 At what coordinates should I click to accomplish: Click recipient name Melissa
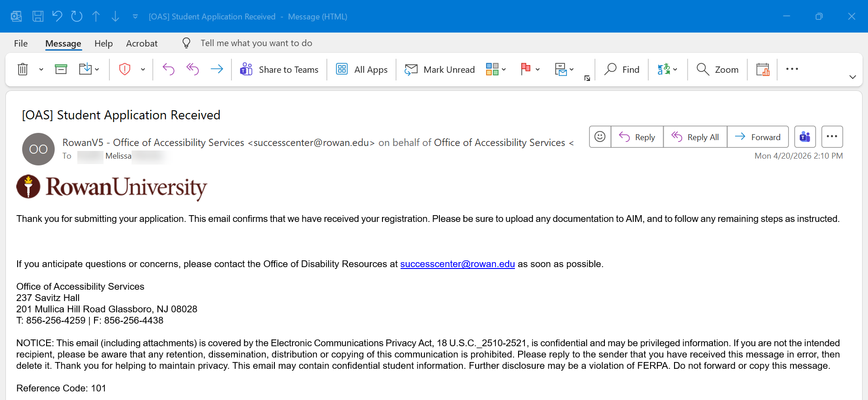point(118,156)
